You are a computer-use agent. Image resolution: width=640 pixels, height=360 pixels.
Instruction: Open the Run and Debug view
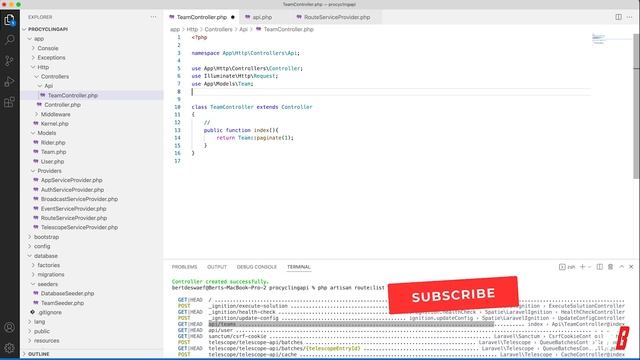(9, 82)
